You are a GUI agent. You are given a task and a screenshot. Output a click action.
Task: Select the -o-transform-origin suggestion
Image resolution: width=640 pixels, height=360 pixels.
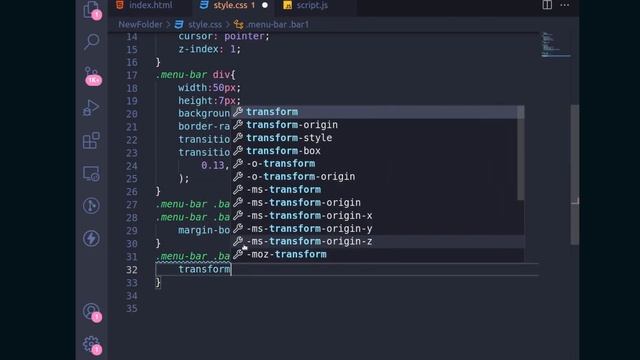click(378, 177)
